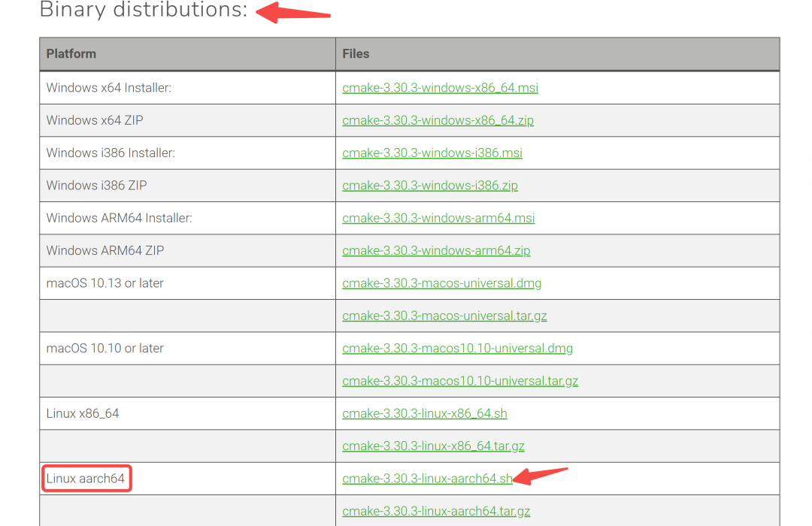Open cmake-3.30.3-windows-x86_64.zip link
812x526 pixels.
438,121
